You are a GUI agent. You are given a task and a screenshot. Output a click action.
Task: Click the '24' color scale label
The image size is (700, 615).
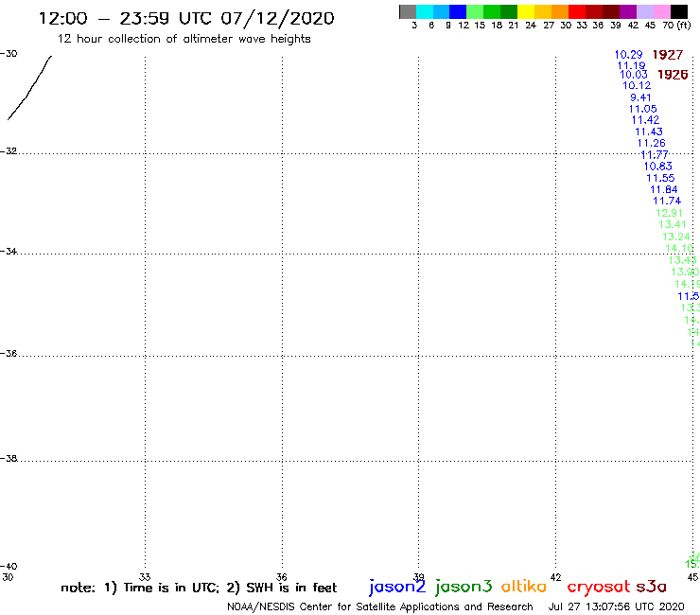click(531, 26)
